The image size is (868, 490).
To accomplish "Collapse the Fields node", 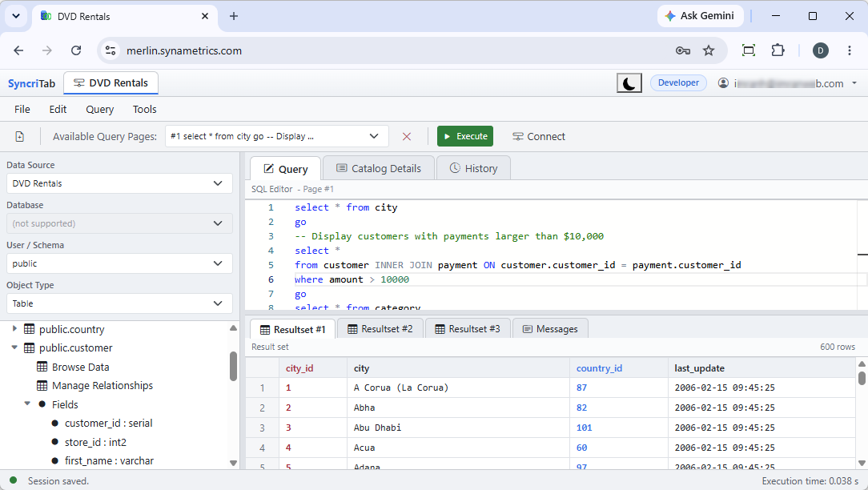I will click(27, 404).
